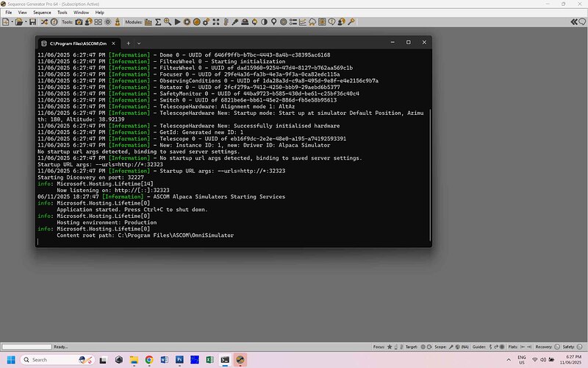Screen dimensions: 588x368
Task: Open the histogram module icon
Action: [x=148, y=22]
